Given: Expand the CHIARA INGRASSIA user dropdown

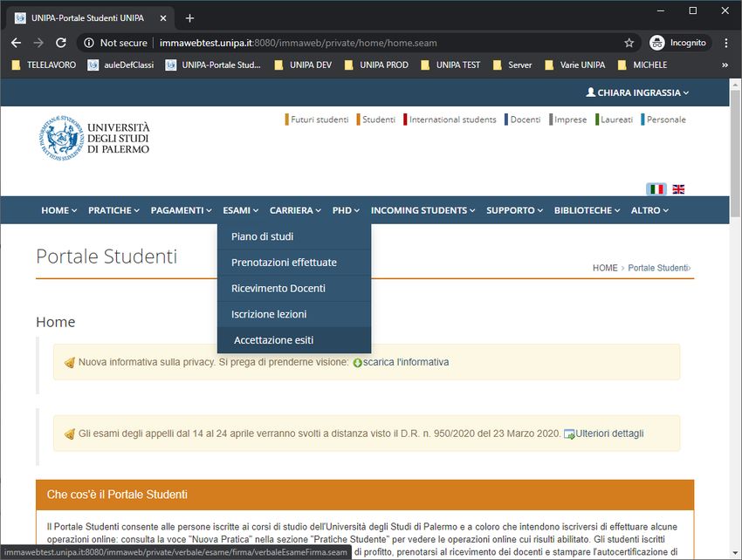Looking at the screenshot, I should coord(637,92).
